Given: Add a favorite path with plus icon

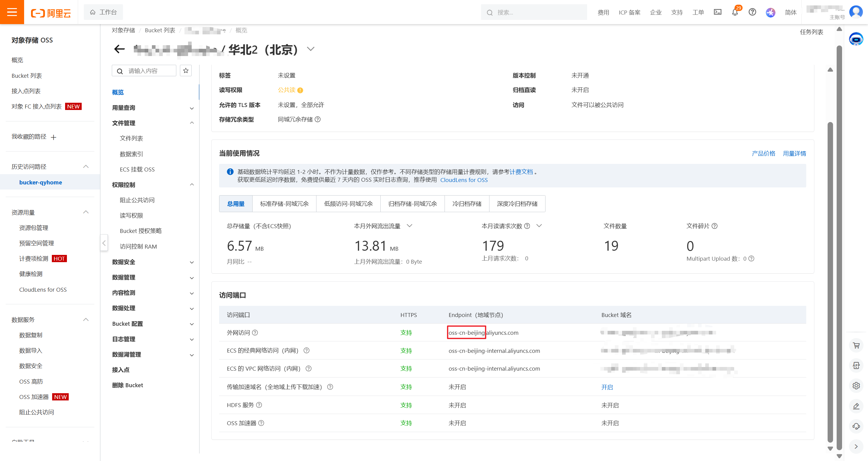Looking at the screenshot, I should coord(53,137).
